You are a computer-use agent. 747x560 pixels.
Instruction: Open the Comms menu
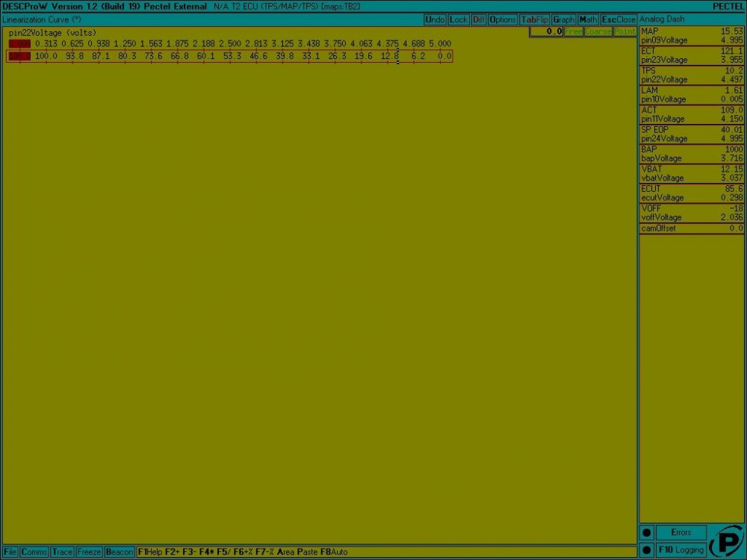click(34, 552)
